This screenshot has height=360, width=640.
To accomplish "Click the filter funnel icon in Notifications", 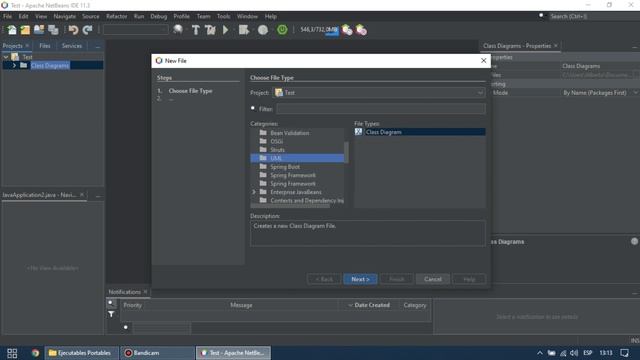I will pos(111,314).
